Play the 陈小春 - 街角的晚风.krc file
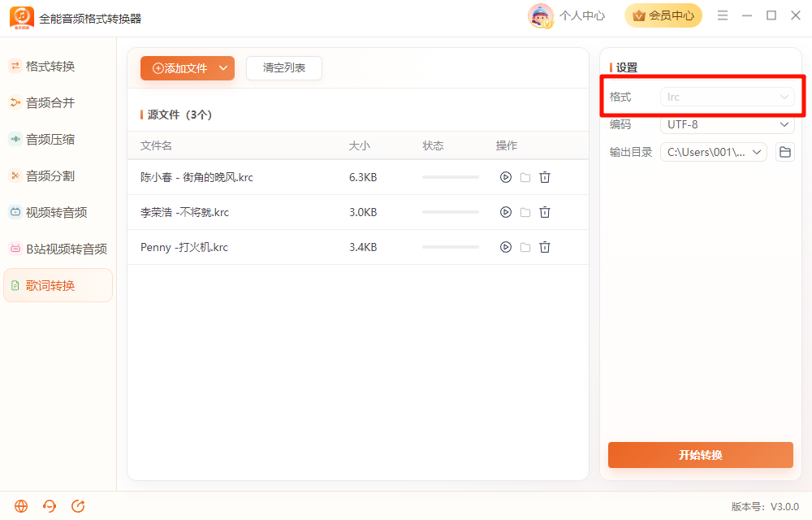This screenshot has width=812, height=520. (x=505, y=177)
